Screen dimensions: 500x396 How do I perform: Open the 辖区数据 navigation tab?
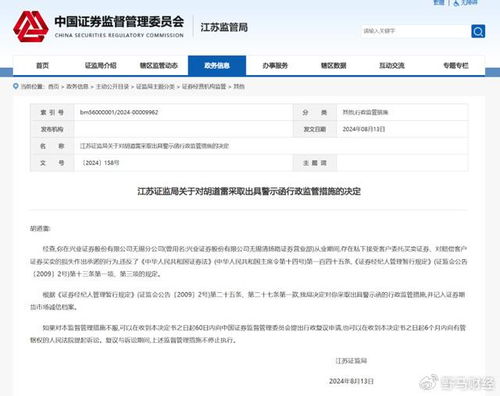click(333, 66)
